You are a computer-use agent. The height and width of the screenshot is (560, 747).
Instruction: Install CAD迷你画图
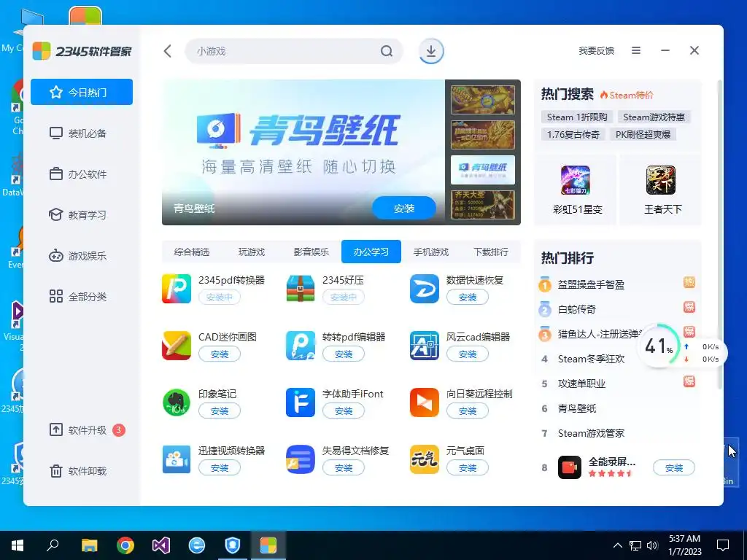coord(220,354)
